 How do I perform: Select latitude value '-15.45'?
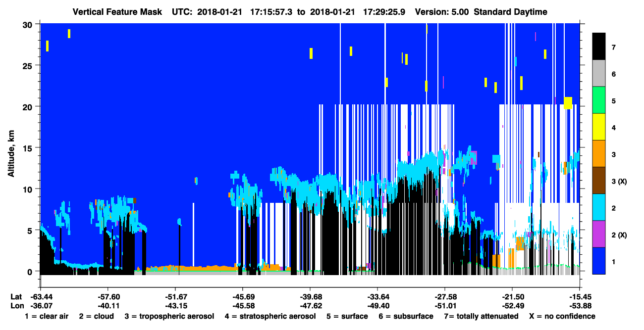(x=580, y=296)
